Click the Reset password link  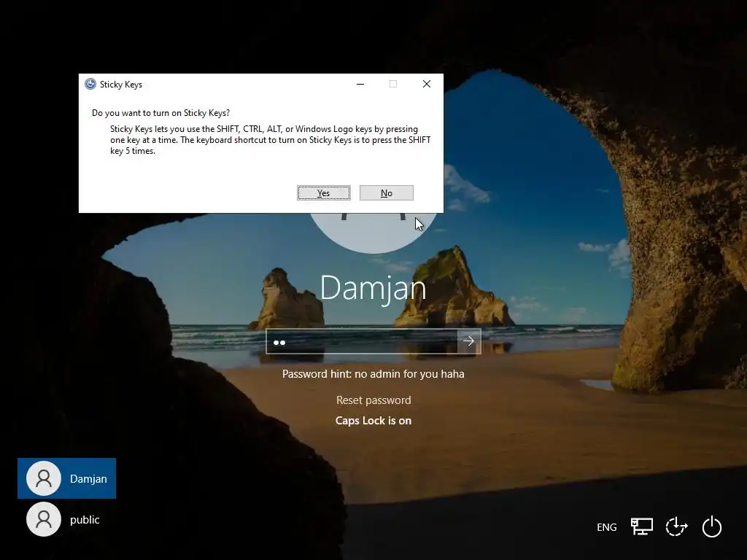pos(373,400)
